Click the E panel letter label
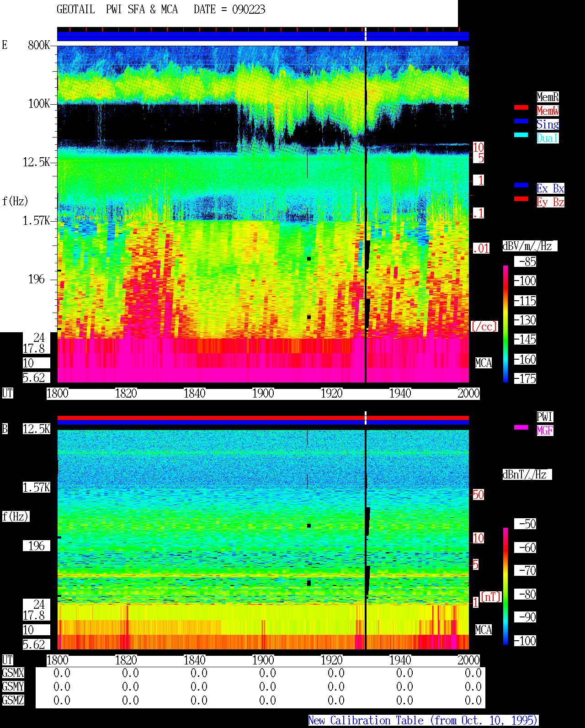The height and width of the screenshot is (728, 585). (x=5, y=45)
